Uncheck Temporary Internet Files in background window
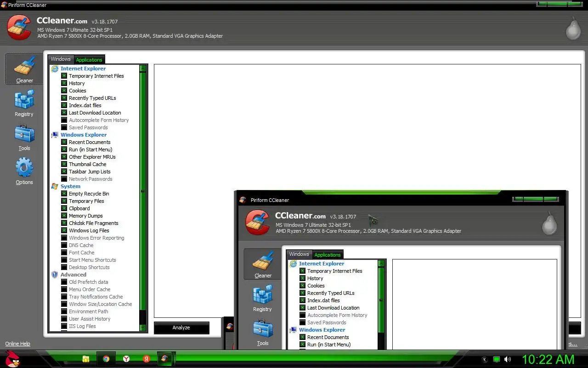This screenshot has width=588, height=368. pos(64,76)
